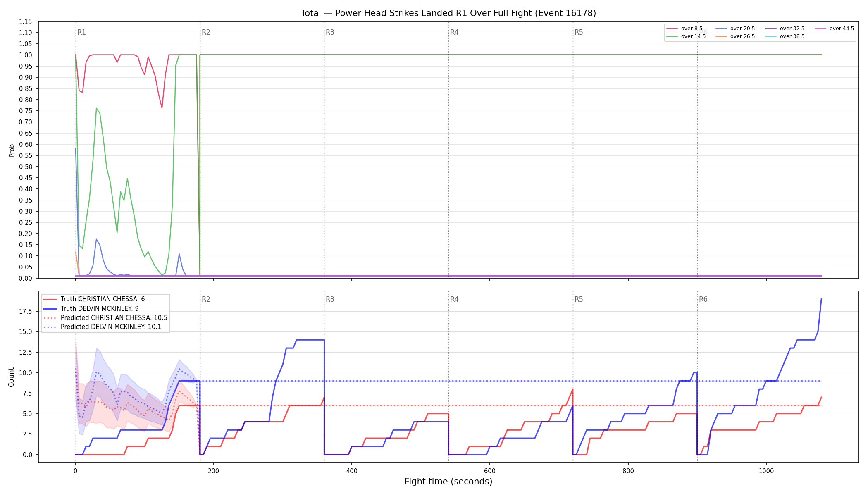Viewport: 868px width, 496px height.
Task: Click the R5 round marker in count chart
Action: pyautogui.click(x=579, y=299)
